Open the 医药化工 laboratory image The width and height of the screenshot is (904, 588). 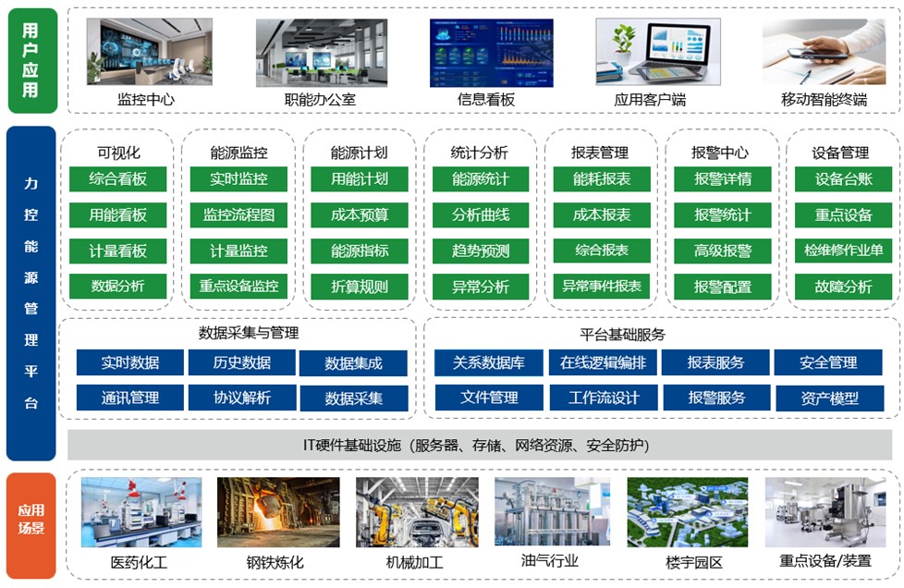point(140,512)
